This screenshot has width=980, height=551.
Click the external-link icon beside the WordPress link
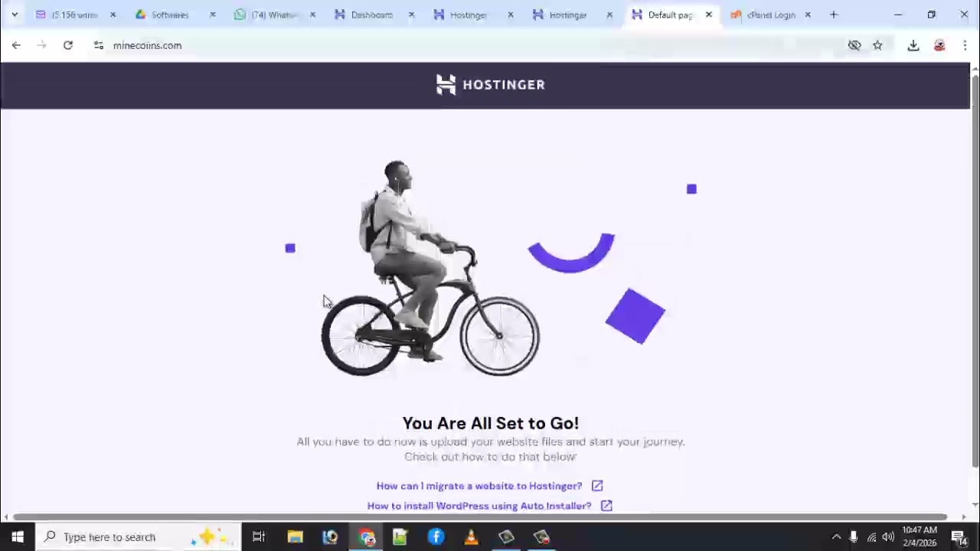tap(606, 505)
